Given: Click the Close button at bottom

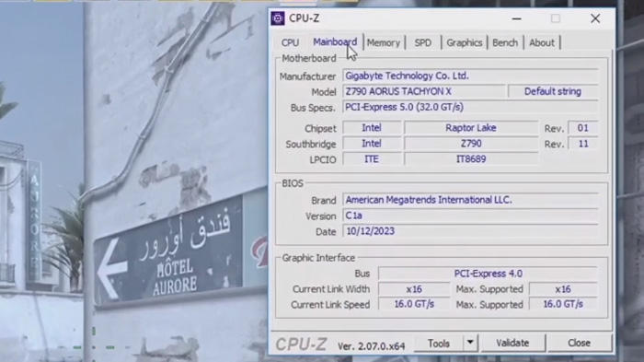Looking at the screenshot, I should tap(579, 343).
